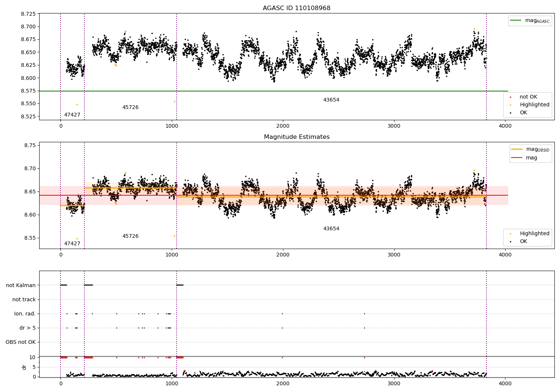Click the plot title "AGASC ID 110108968"
This screenshot has width=560, height=392.
296,8
